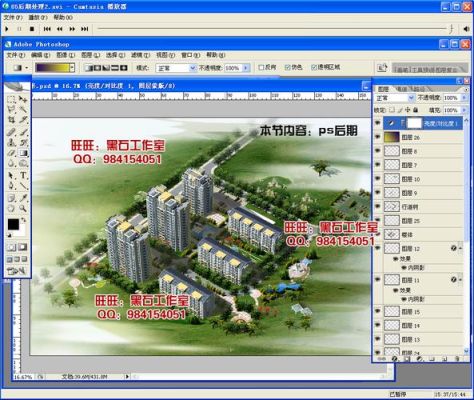The height and width of the screenshot is (400, 474).
Task: Click the Camtasia player volume speaker icon
Action: click(x=466, y=29)
